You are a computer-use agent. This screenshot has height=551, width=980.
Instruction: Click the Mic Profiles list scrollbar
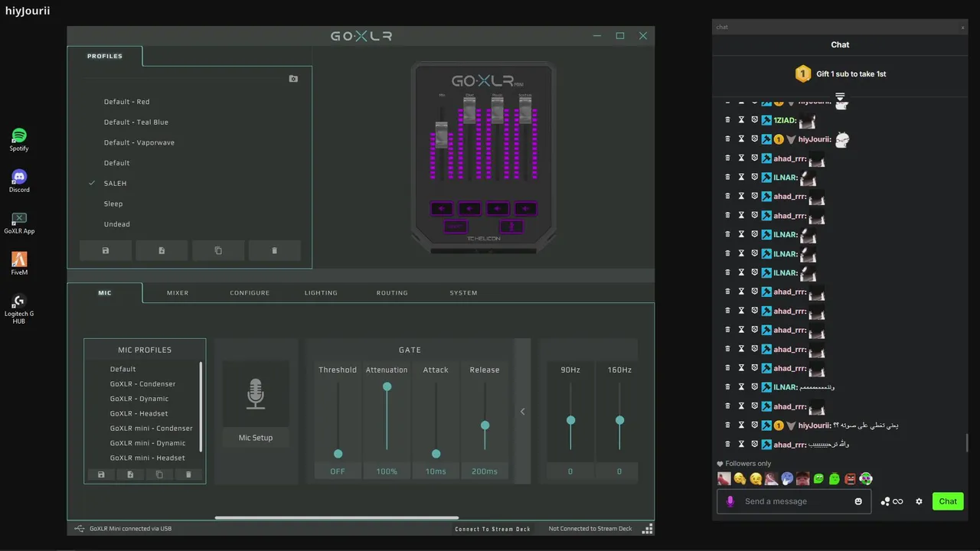201,406
